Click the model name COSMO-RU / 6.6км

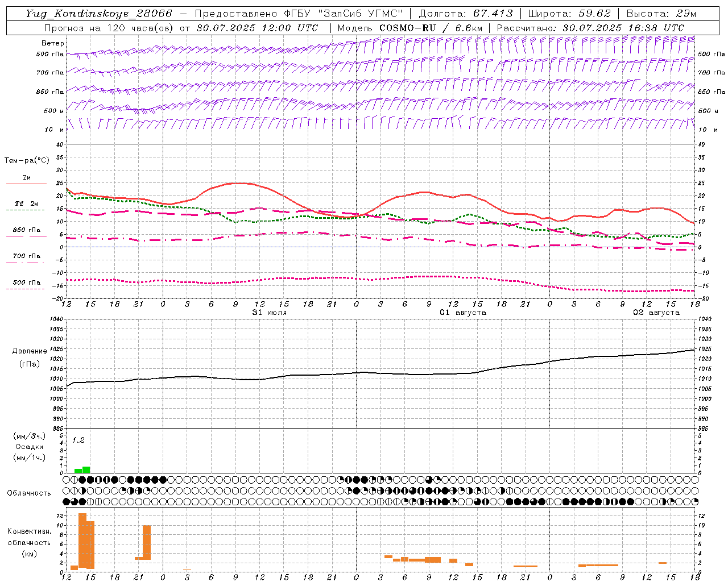click(431, 28)
